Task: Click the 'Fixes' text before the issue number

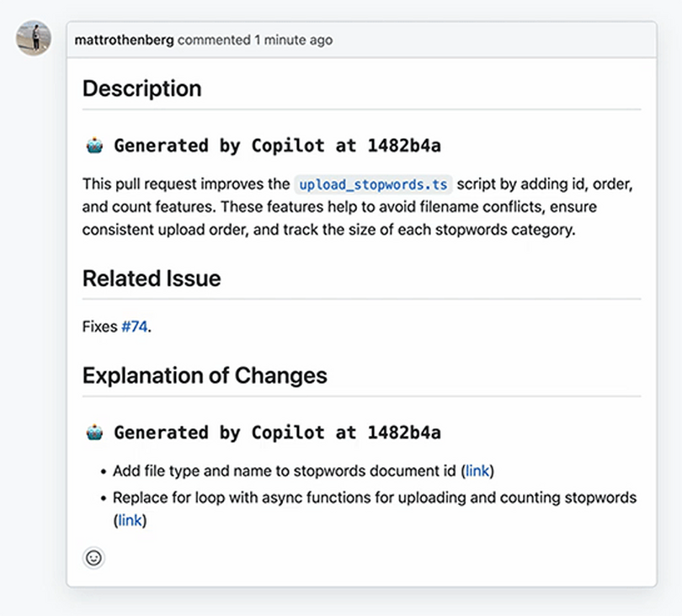Action: pos(99,327)
